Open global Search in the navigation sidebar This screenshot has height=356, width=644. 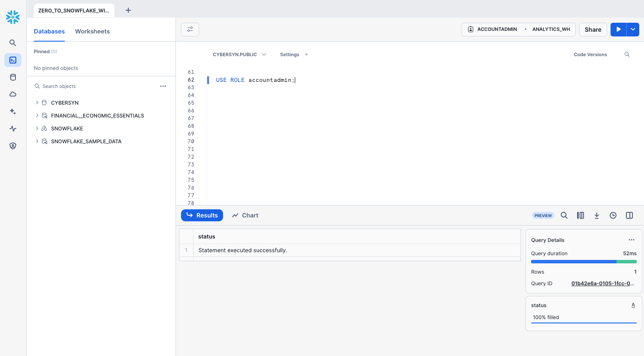[x=12, y=43]
